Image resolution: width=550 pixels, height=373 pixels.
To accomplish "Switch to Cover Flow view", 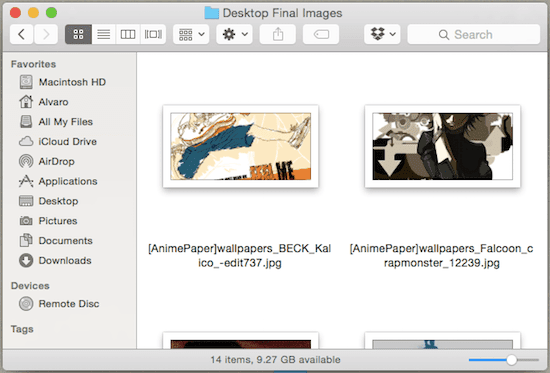I will pos(153,34).
